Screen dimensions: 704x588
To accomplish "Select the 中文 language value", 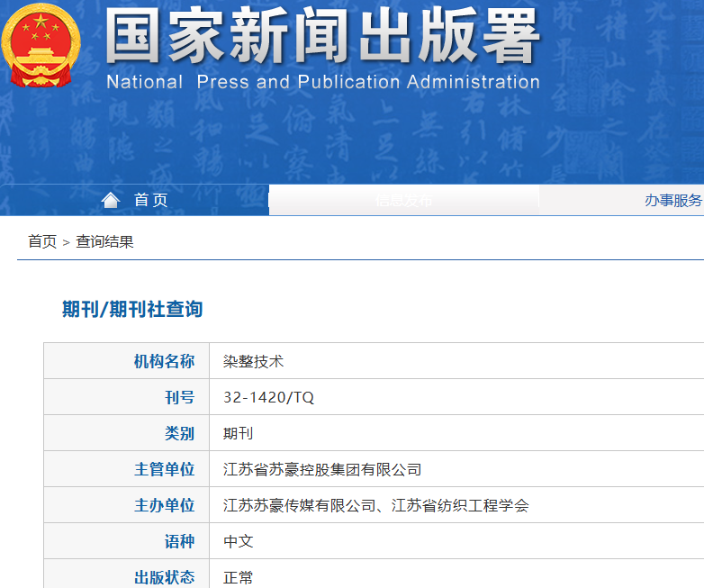I will (239, 541).
